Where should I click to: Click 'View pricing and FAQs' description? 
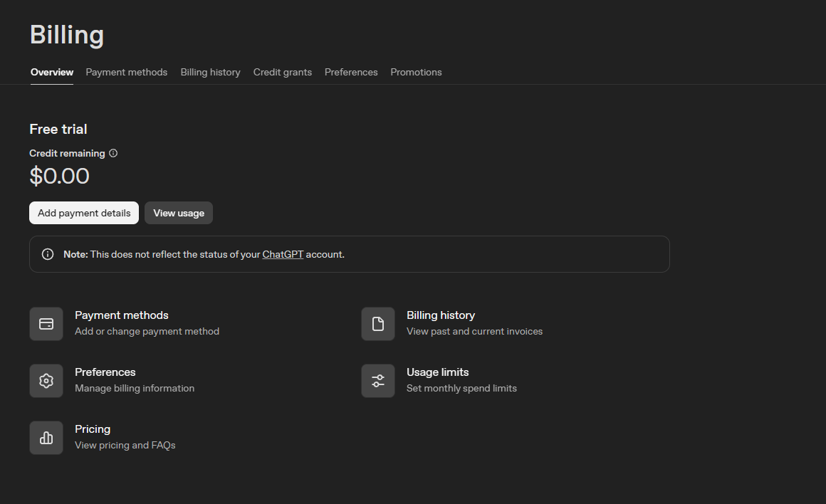tap(125, 445)
